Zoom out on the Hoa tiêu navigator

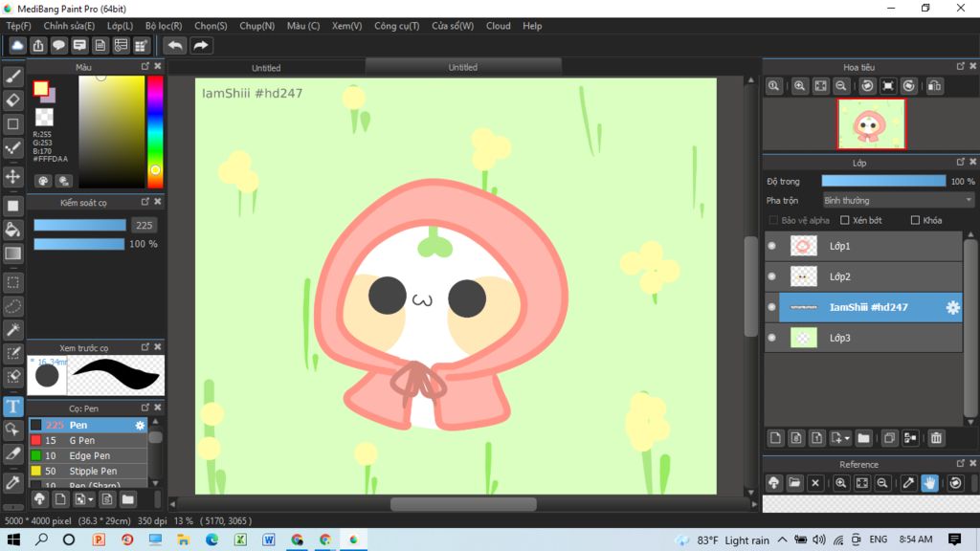841,86
